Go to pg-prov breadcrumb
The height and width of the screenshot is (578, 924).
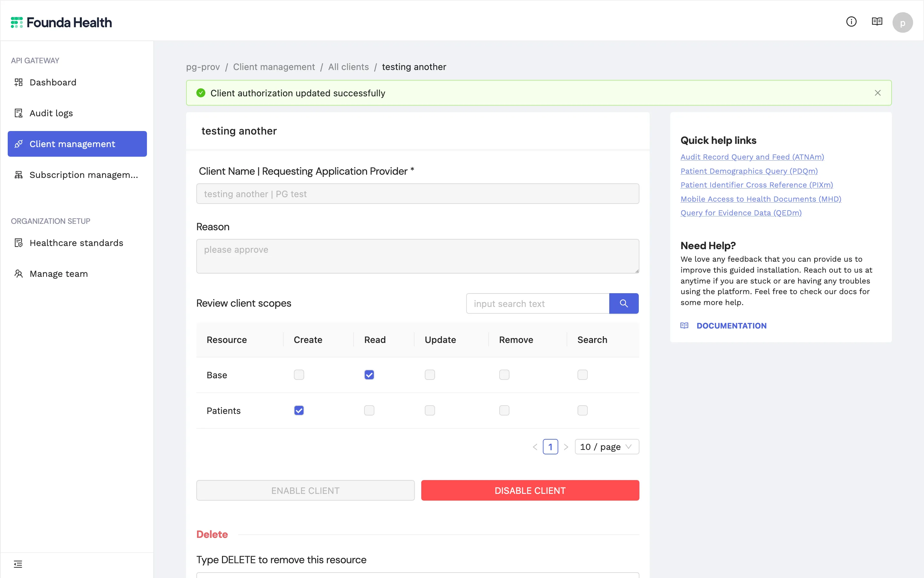pos(203,67)
